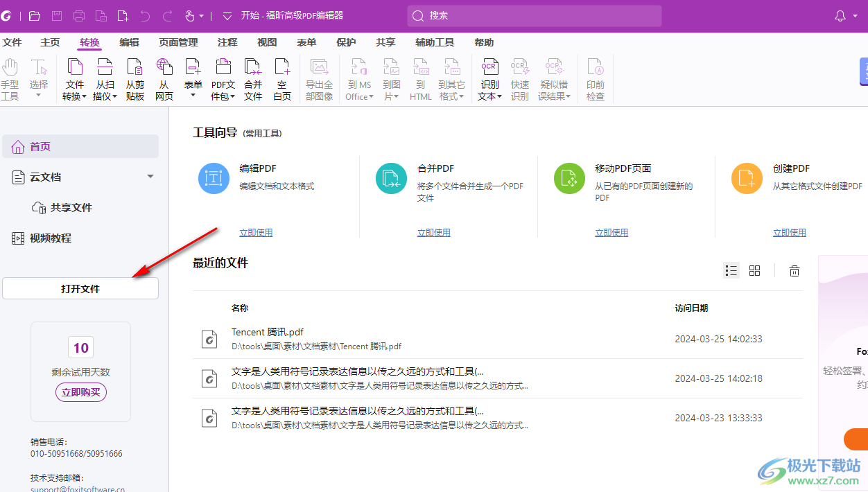Click the PDF icon beside Tencent 腾讯.pdf
This screenshot has width=868, height=492.
[x=209, y=338]
